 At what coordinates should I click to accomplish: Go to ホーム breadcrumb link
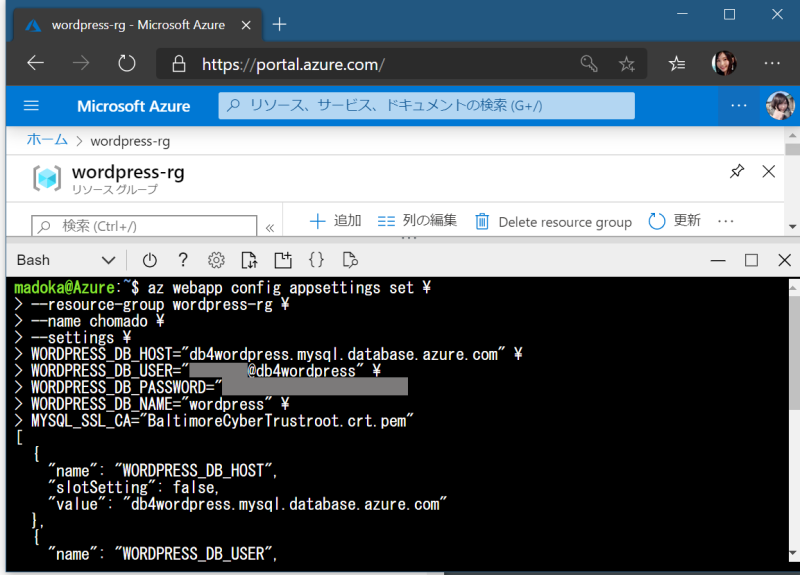click(x=47, y=141)
